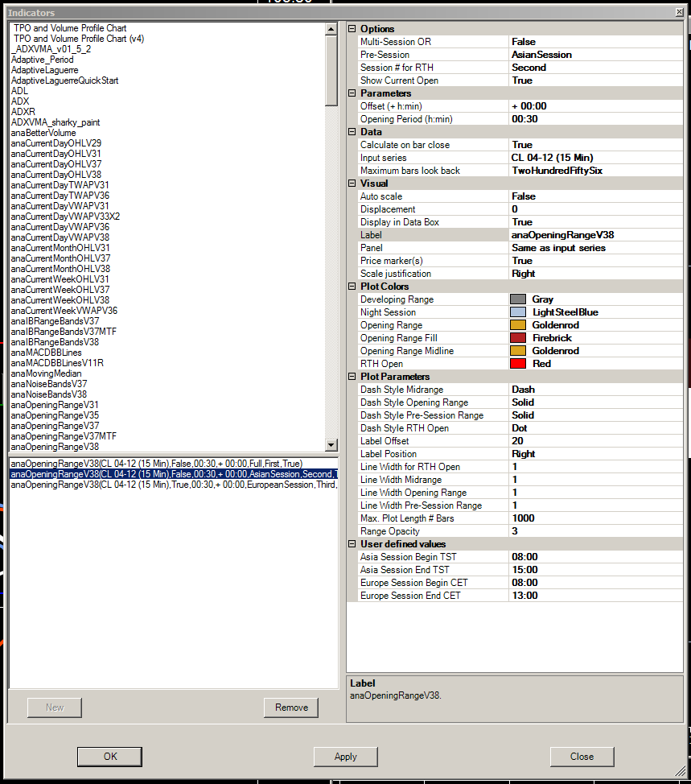Click the Opening Period value 00:30

point(595,119)
